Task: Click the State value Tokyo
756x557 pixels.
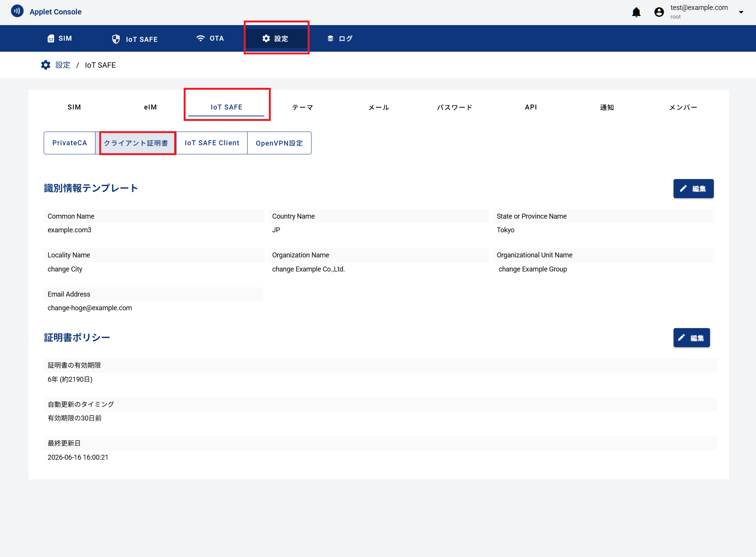Action: point(505,230)
